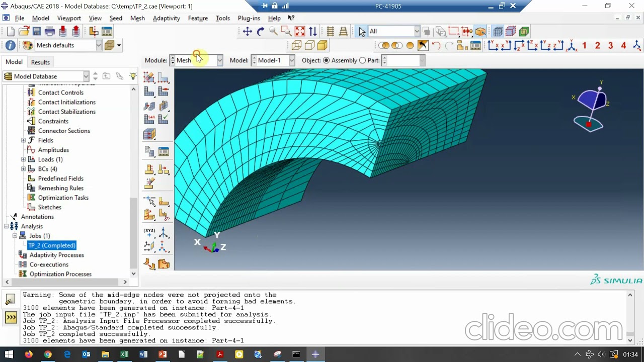
Task: Toggle the hidden-edges render style icon
Action: coord(309,46)
